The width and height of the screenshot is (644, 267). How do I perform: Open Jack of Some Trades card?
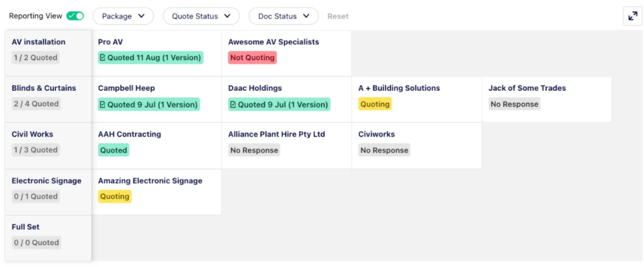tap(546, 99)
